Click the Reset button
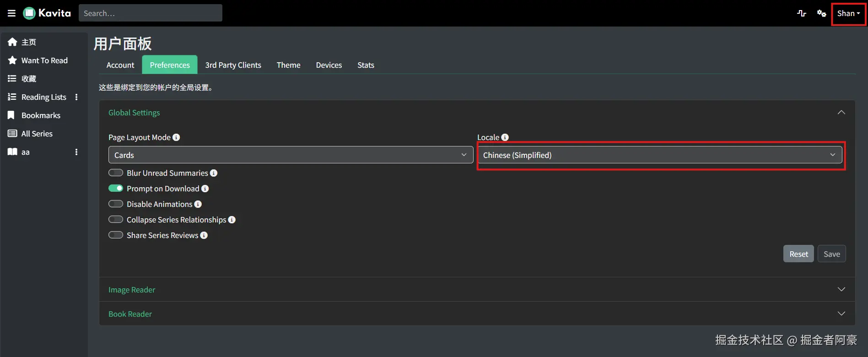This screenshot has width=868, height=357. 799,254
